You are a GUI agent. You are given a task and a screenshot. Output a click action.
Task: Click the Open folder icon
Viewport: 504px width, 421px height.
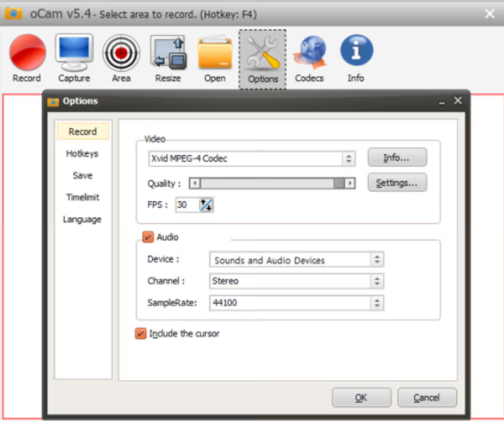point(215,53)
